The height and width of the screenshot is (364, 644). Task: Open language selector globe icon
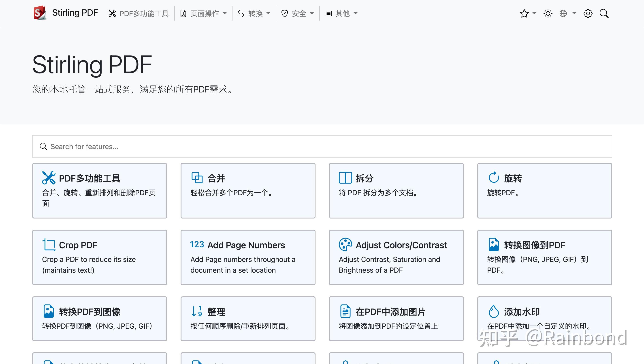(x=563, y=13)
